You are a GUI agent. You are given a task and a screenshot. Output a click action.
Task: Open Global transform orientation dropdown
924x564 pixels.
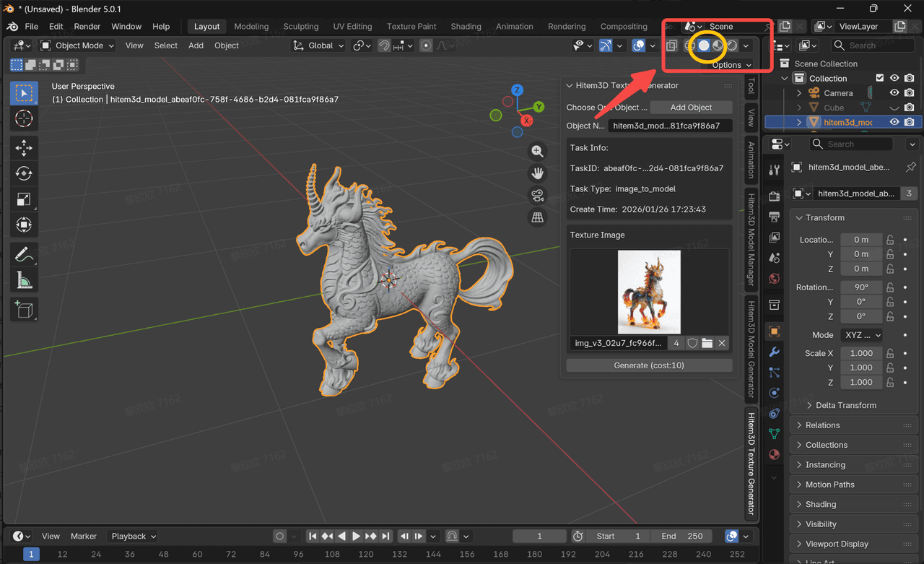(x=318, y=45)
